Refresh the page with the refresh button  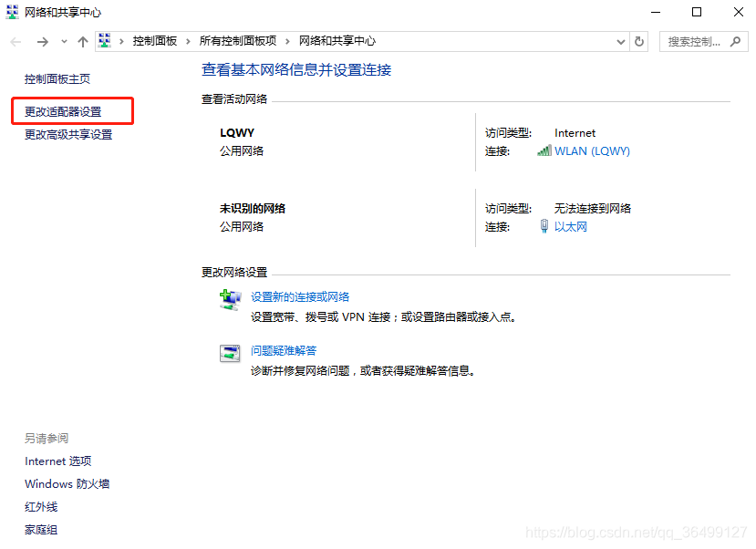(639, 41)
